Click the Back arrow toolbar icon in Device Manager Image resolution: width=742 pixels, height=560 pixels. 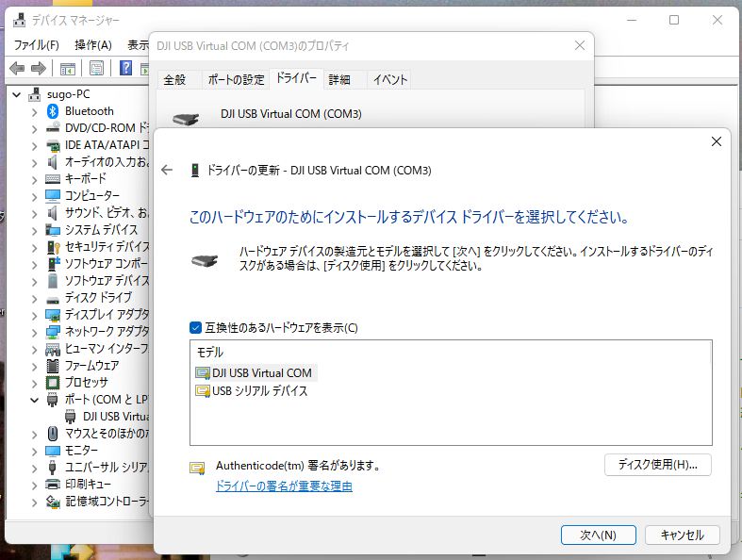click(17, 69)
